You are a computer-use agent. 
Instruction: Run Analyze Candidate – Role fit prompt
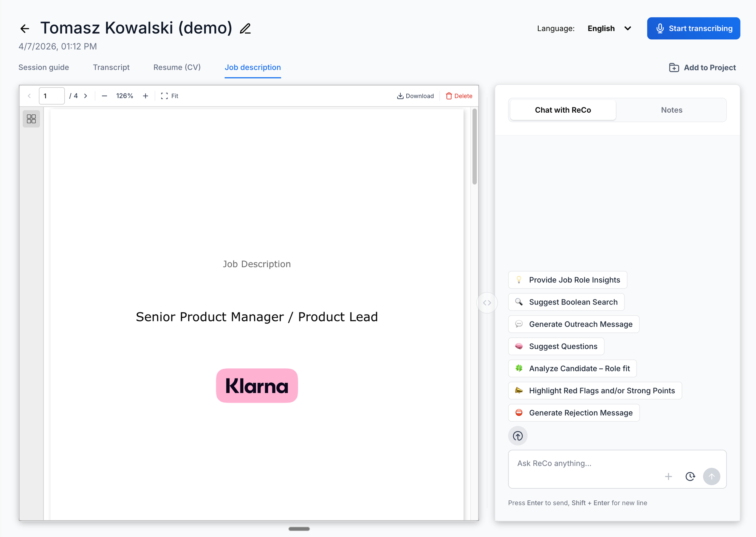point(573,368)
